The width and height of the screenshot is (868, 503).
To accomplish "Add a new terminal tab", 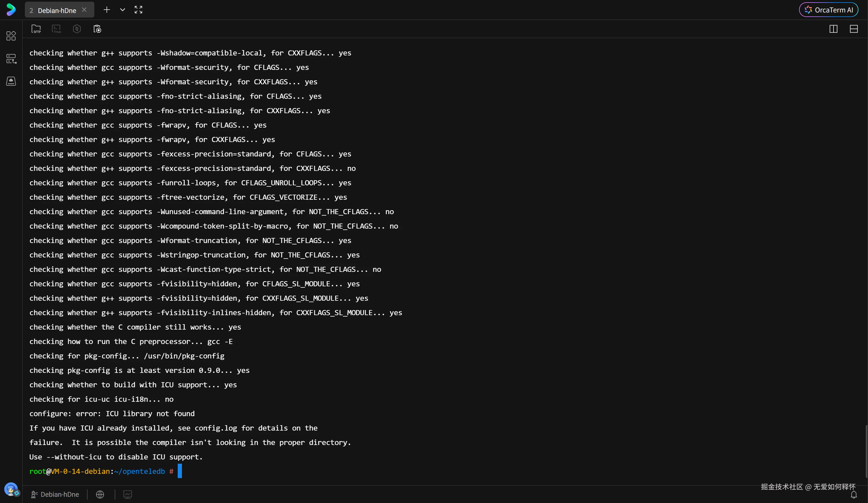I will coord(107,10).
